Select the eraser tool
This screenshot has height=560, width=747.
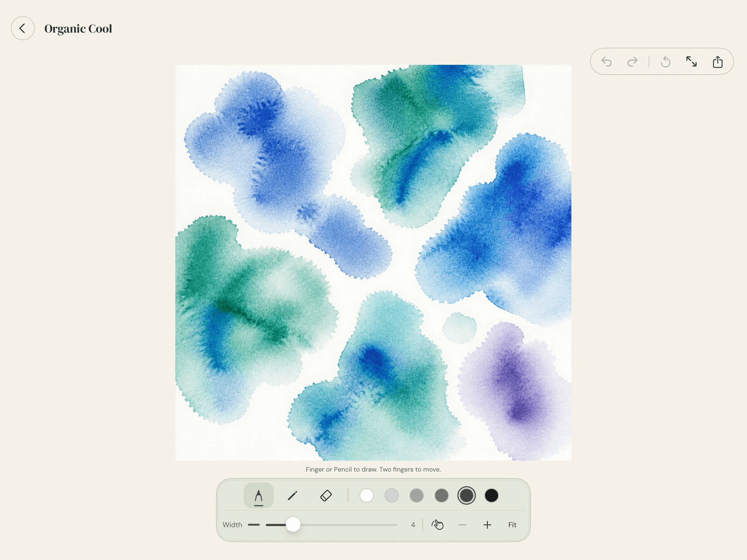click(326, 496)
